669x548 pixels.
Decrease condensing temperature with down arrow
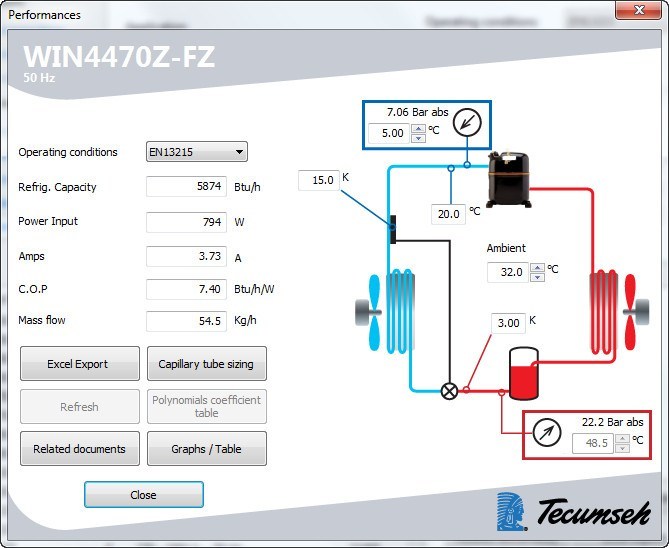[x=622, y=448]
